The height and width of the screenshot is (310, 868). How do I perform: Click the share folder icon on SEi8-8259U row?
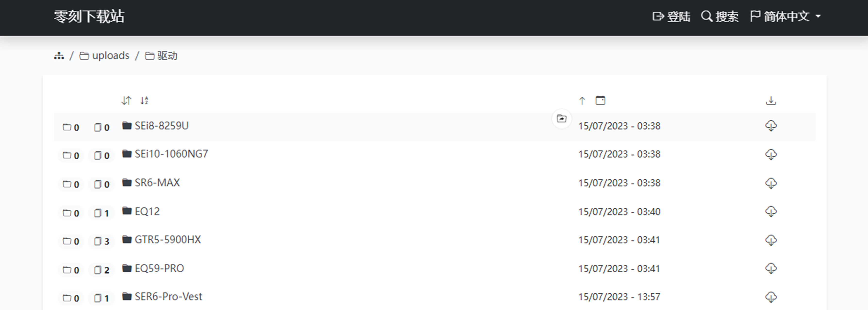tap(561, 119)
